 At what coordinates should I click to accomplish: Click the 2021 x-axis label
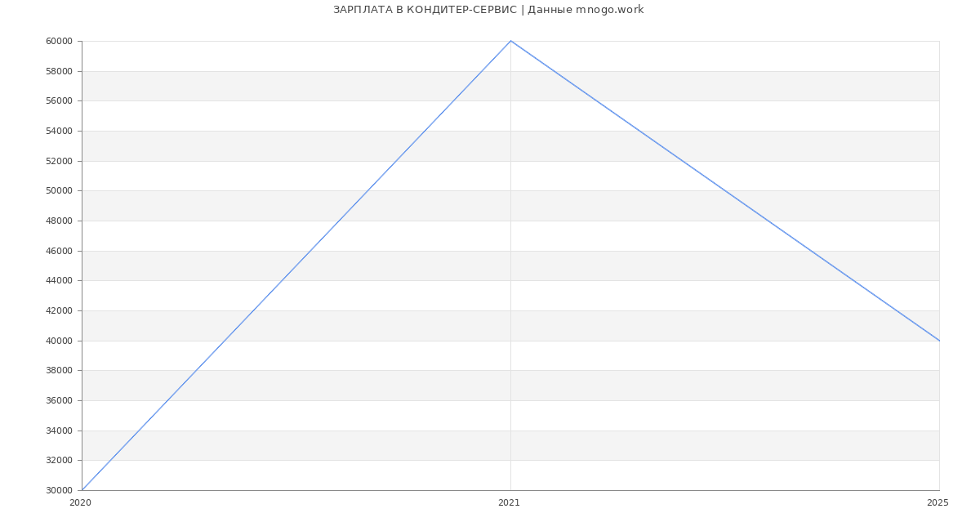[509, 503]
